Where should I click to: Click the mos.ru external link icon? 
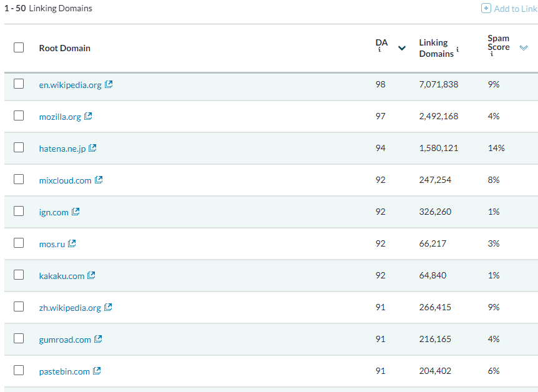(72, 243)
